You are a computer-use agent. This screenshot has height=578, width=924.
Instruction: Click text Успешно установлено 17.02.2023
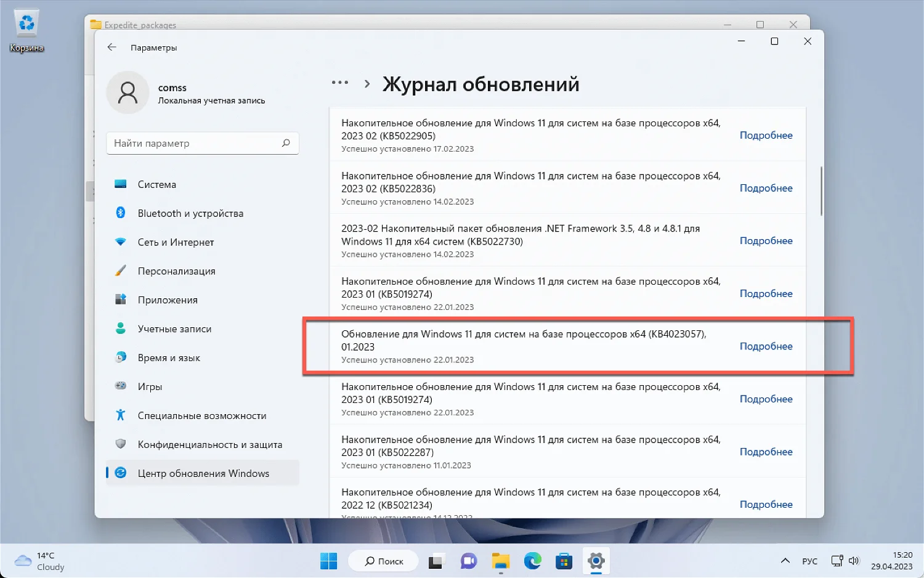(x=407, y=149)
